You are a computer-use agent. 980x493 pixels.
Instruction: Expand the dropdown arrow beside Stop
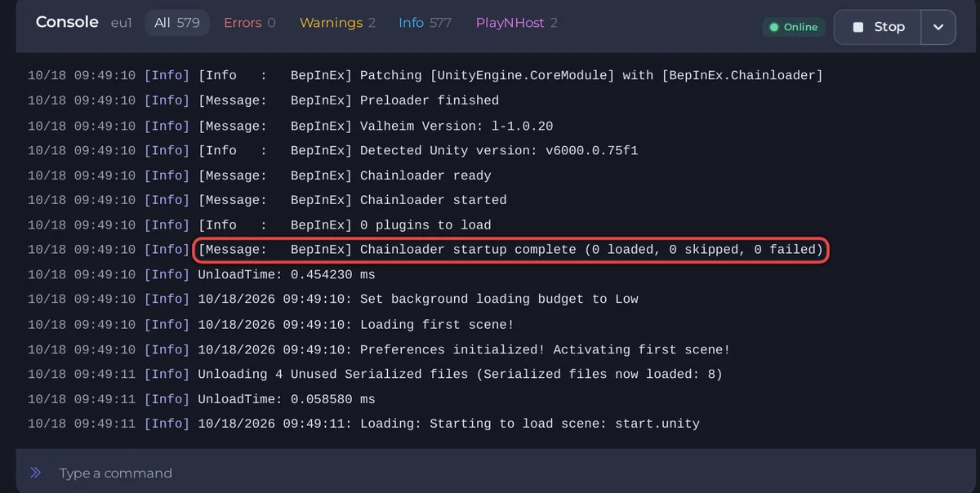tap(938, 27)
